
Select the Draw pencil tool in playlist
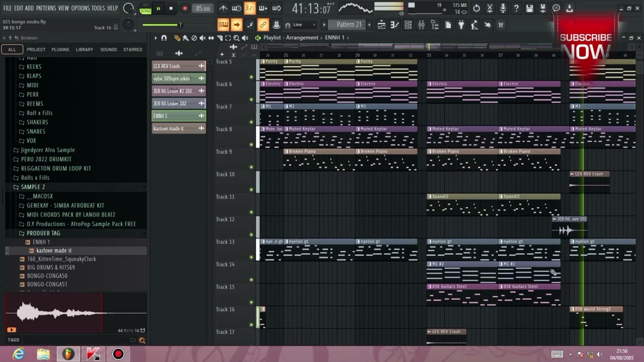177,38
